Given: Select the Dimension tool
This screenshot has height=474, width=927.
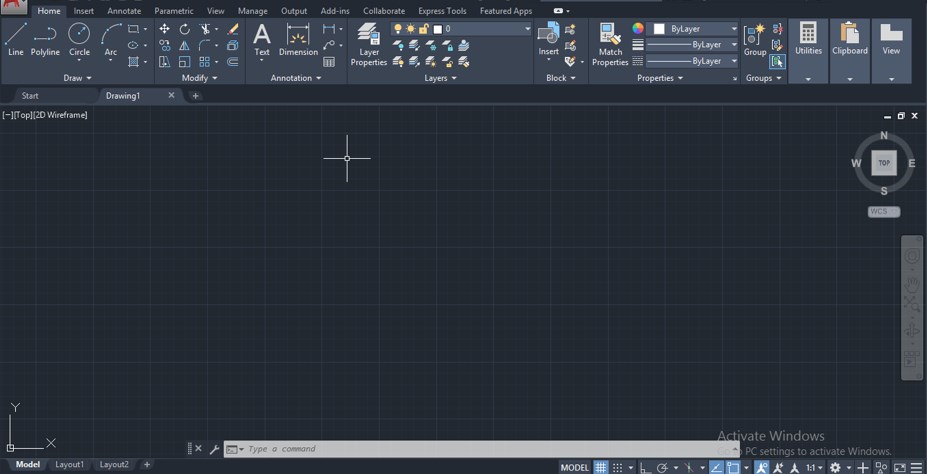Looking at the screenshot, I should point(298,40).
